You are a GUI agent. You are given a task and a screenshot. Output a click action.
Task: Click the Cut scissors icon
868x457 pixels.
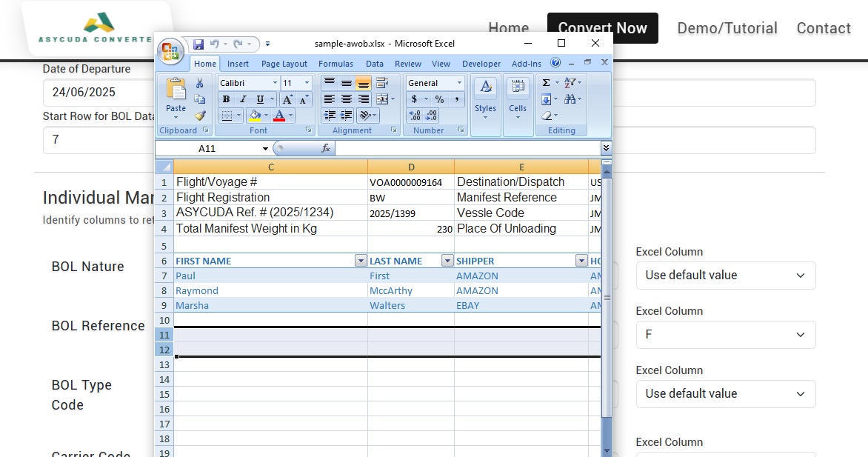[200, 83]
